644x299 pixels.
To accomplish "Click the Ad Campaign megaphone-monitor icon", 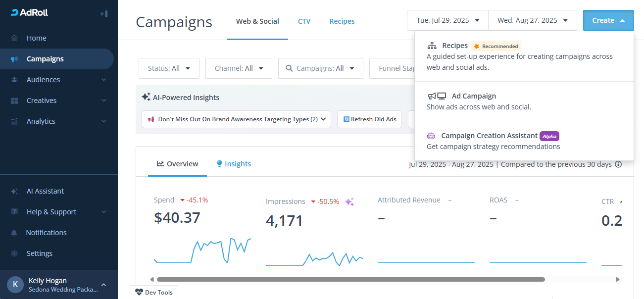I will tap(437, 96).
